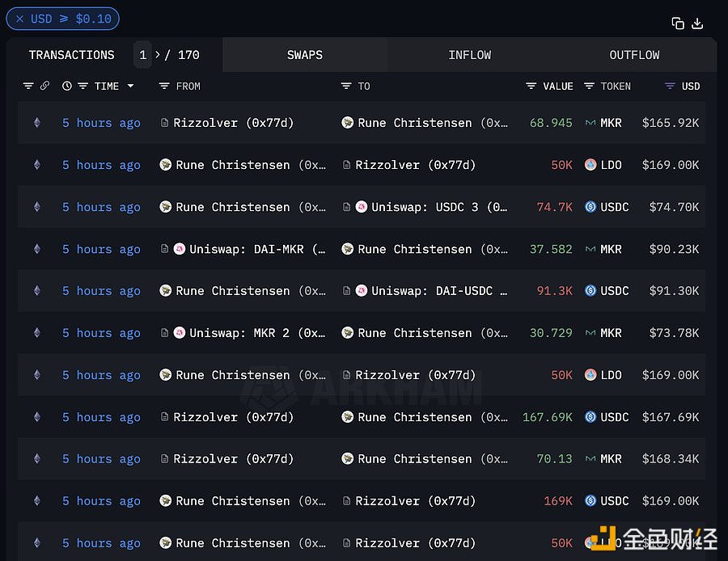
Task: Switch to the SWAPS tab
Action: coord(305,55)
